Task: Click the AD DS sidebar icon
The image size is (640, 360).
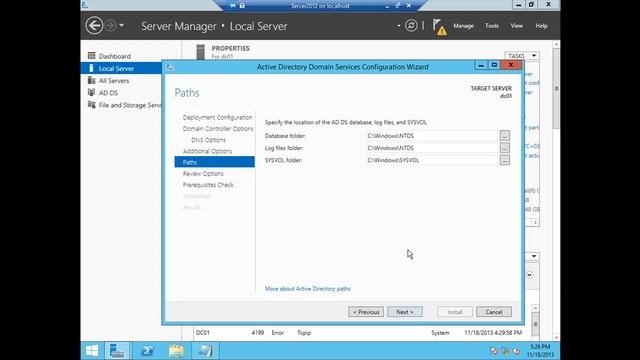Action: [x=91, y=93]
